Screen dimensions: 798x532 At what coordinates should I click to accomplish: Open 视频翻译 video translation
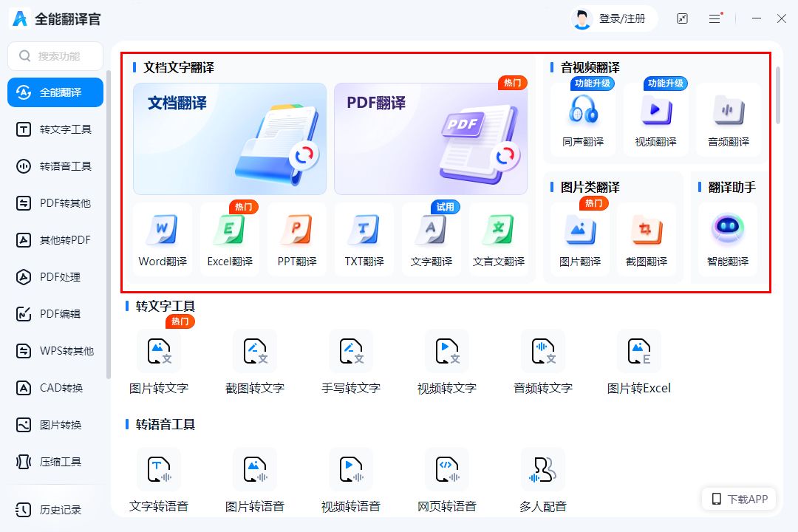click(656, 120)
